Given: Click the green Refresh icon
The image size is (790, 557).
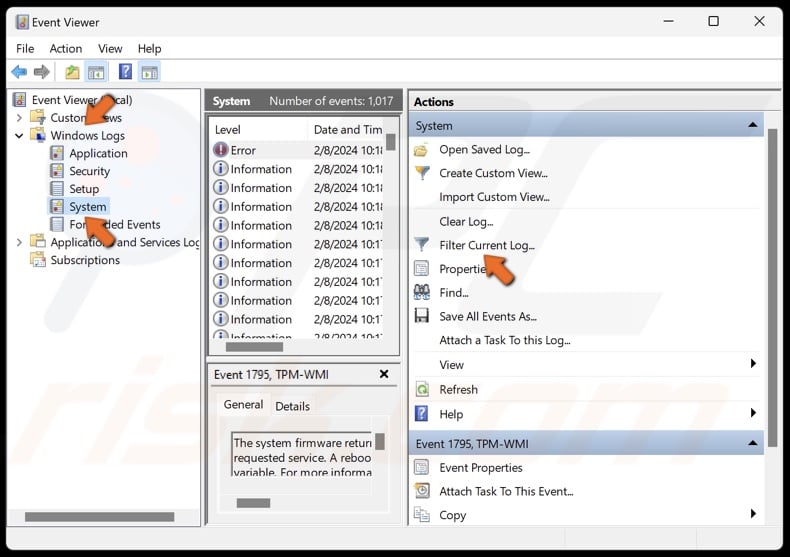Looking at the screenshot, I should [422, 389].
